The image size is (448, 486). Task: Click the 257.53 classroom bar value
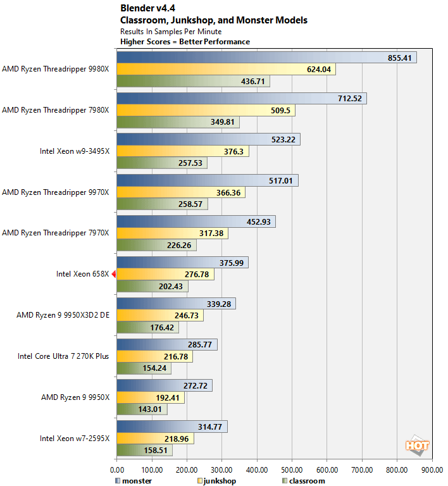[x=190, y=163]
